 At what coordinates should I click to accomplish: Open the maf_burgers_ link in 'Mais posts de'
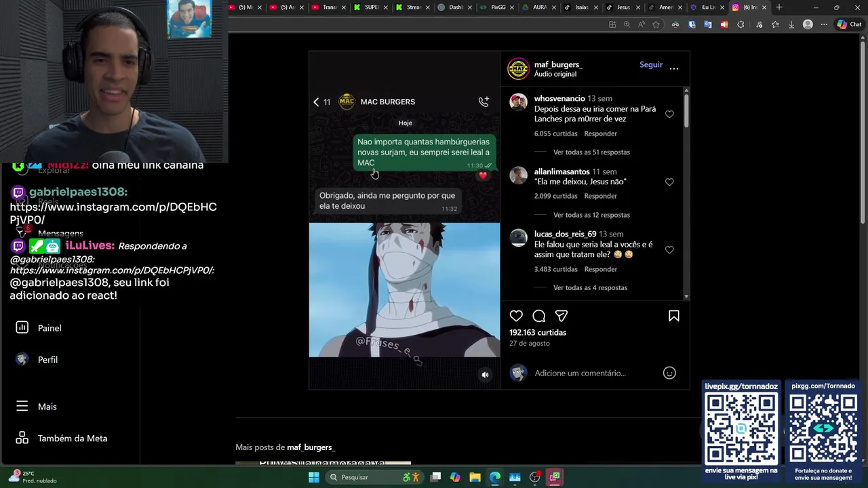[311, 447]
